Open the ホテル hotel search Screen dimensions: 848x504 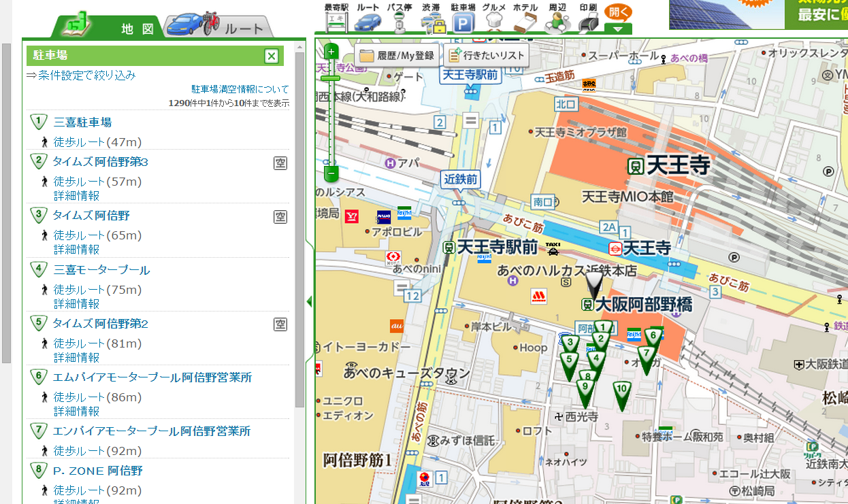525,18
